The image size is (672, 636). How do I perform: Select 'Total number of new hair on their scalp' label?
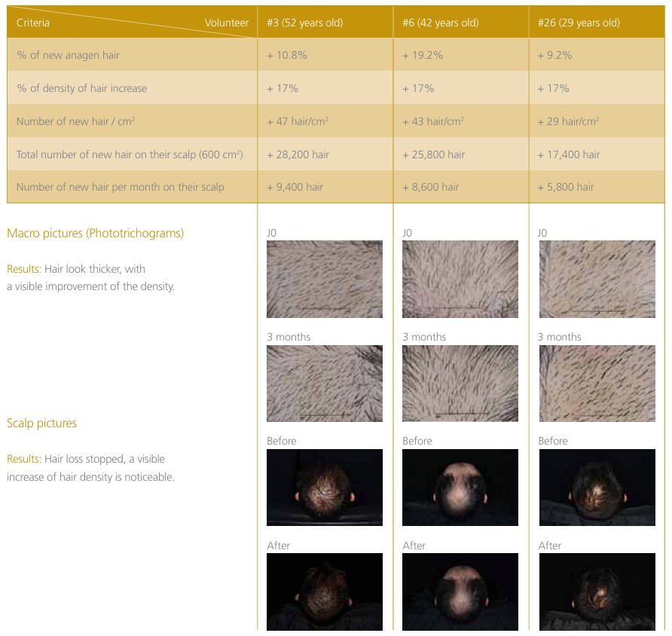(130, 154)
